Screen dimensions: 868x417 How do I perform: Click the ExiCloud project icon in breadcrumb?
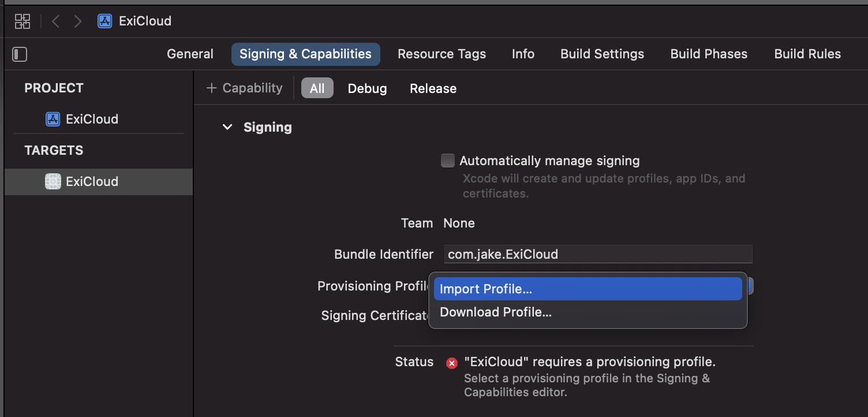pyautogui.click(x=104, y=21)
